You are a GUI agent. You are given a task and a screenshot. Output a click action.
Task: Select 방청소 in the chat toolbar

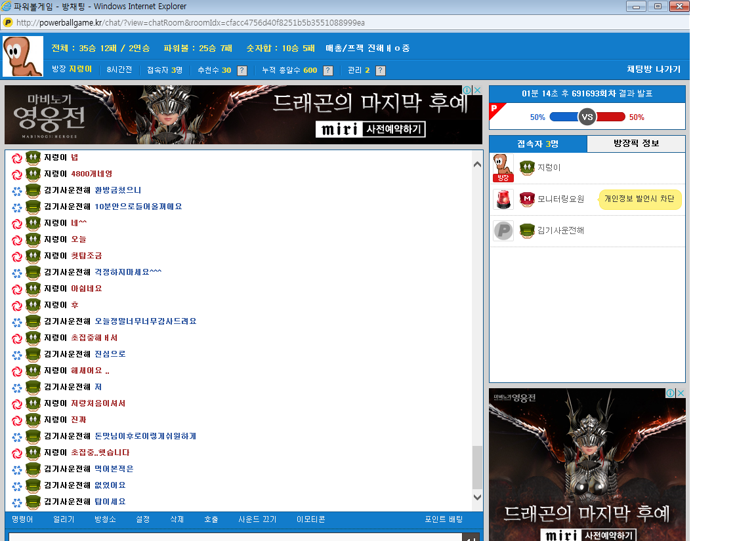pyautogui.click(x=105, y=519)
